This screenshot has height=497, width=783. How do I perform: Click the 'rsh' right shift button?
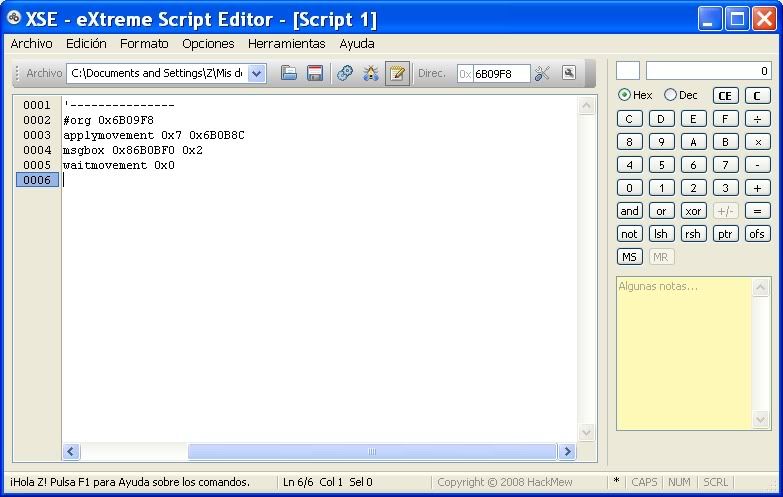point(693,234)
